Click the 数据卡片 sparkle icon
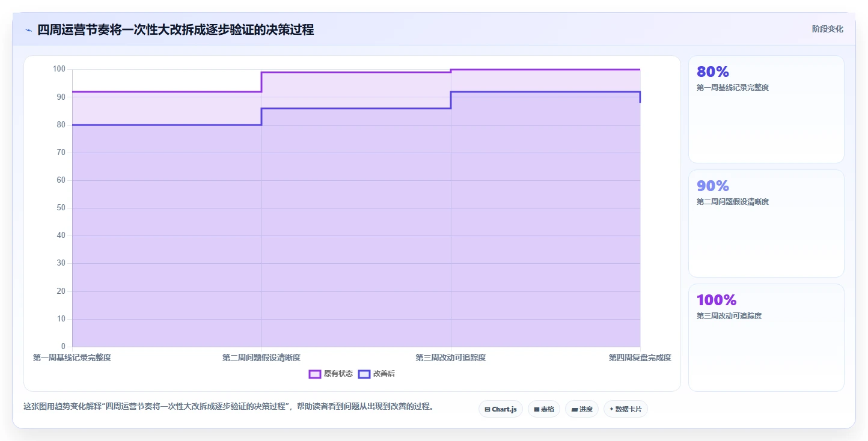868x441 pixels. pos(611,409)
